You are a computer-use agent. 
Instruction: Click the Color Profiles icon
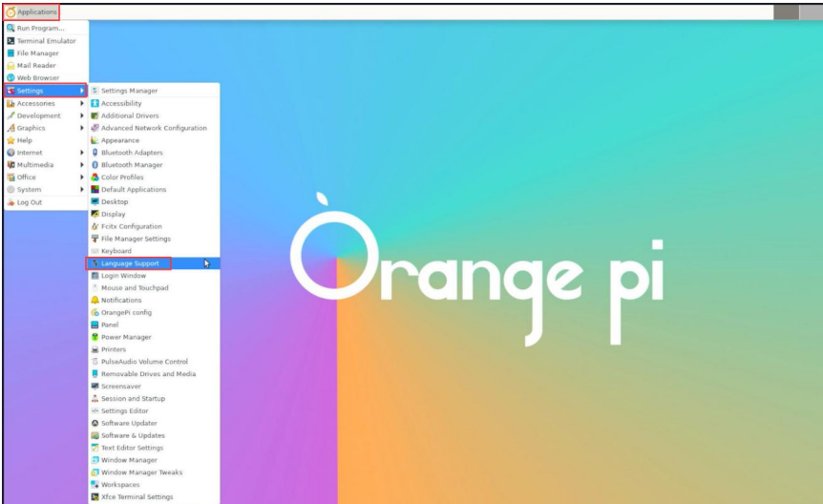(x=95, y=178)
